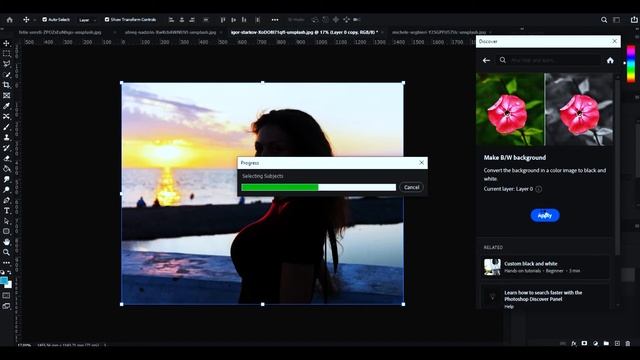Switch to the second unsplash document tab
Viewport: 640px width, 360px height.
[x=170, y=32]
